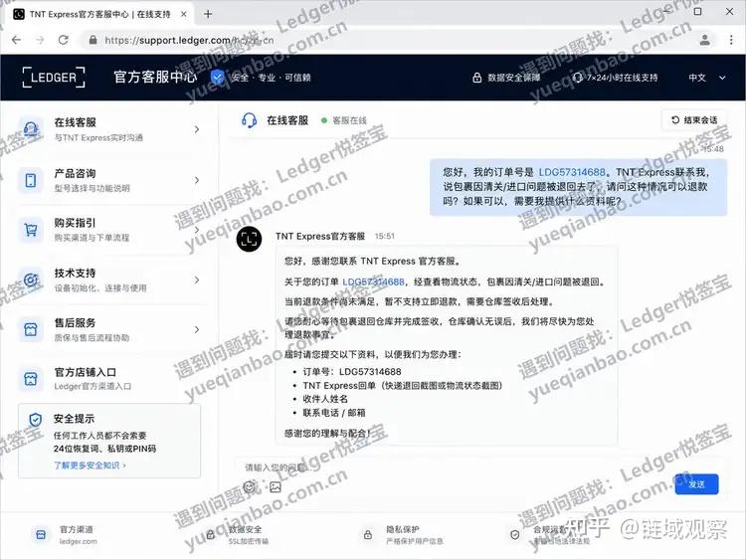The width and height of the screenshot is (746, 560).
Task: Click the headset icon beside 7×24小时在线支持
Action: 577,78
